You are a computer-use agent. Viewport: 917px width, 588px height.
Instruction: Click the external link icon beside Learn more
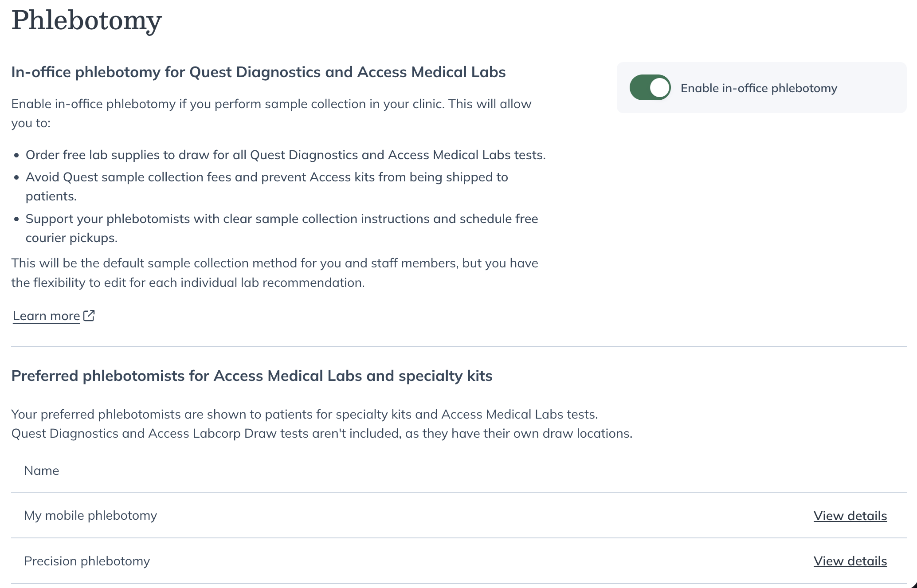89,315
